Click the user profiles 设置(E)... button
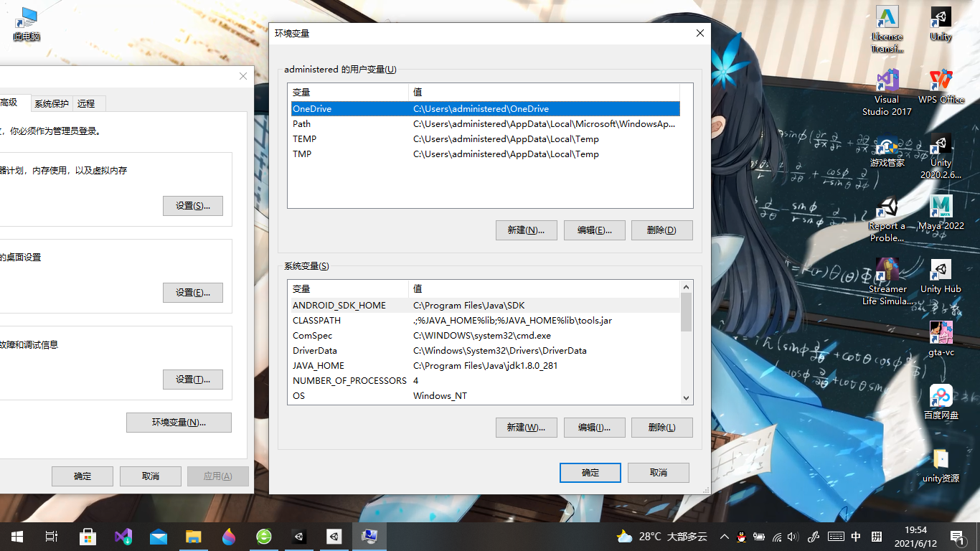Screen dimensions: 980x551 click(193, 293)
